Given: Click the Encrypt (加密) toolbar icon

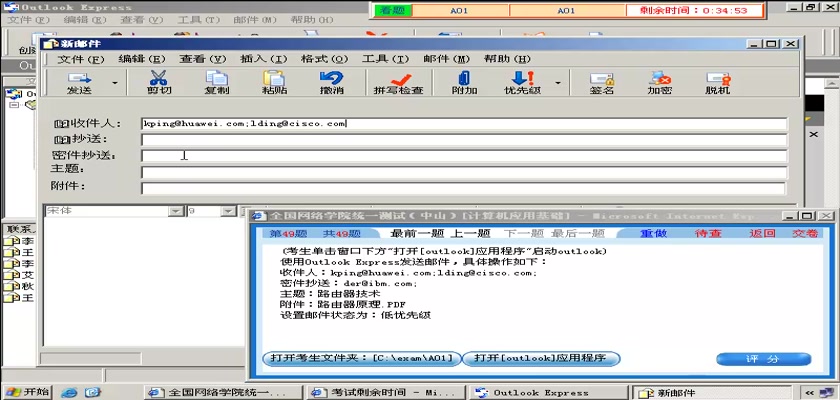Looking at the screenshot, I should tap(659, 82).
